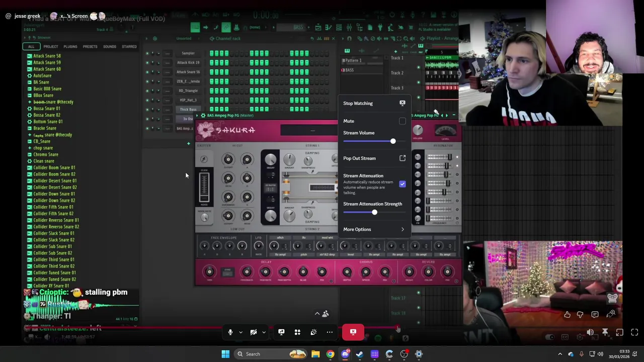Toggle mute LED on RD_Triangle channel
The width and height of the screenshot is (644, 362).
click(x=147, y=90)
